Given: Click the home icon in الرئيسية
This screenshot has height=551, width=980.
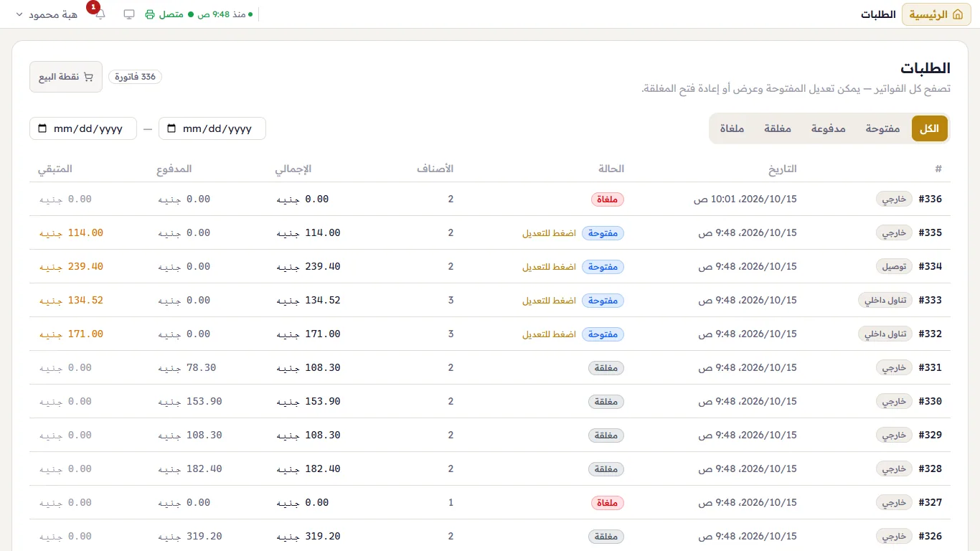Looking at the screenshot, I should [x=957, y=14].
